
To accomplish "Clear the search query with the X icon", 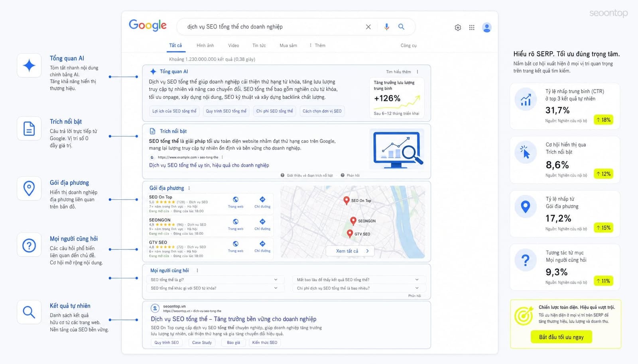I will coord(368,27).
